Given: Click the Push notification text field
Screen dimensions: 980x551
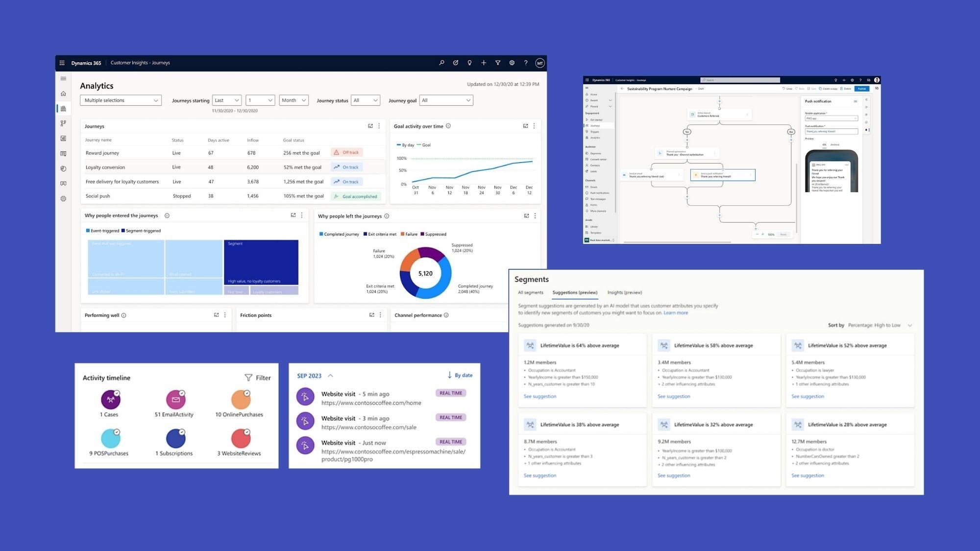Looking at the screenshot, I should pos(832,131).
